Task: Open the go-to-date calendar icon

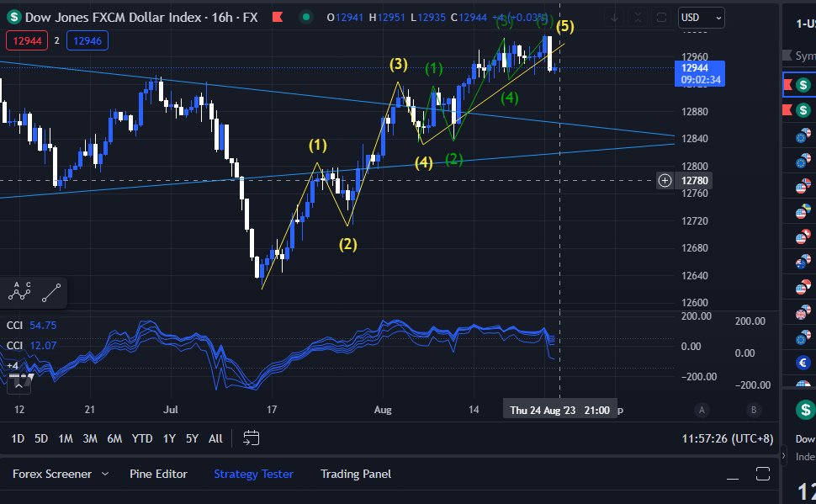Action: click(x=251, y=438)
